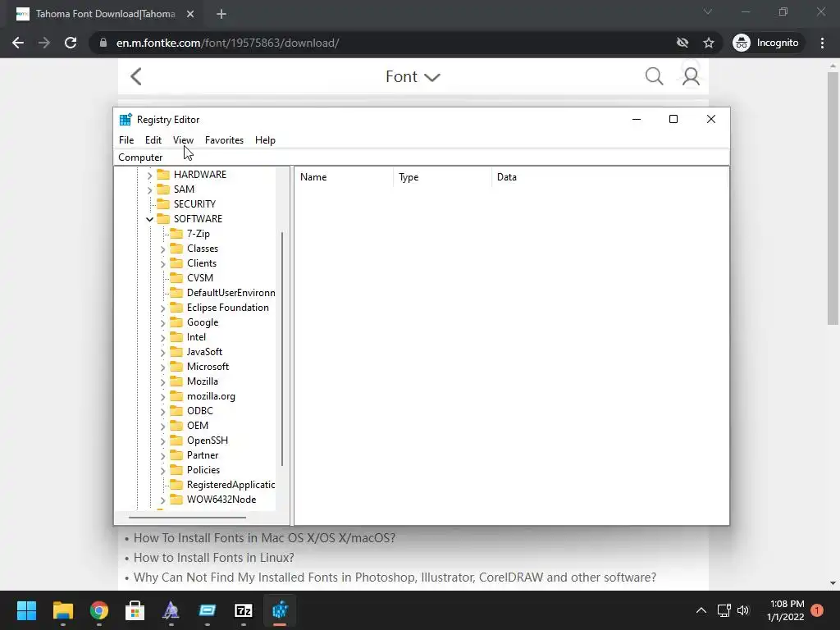This screenshot has width=840, height=630.
Task: Click the third-party cookies blocked eye icon
Action: point(682,43)
